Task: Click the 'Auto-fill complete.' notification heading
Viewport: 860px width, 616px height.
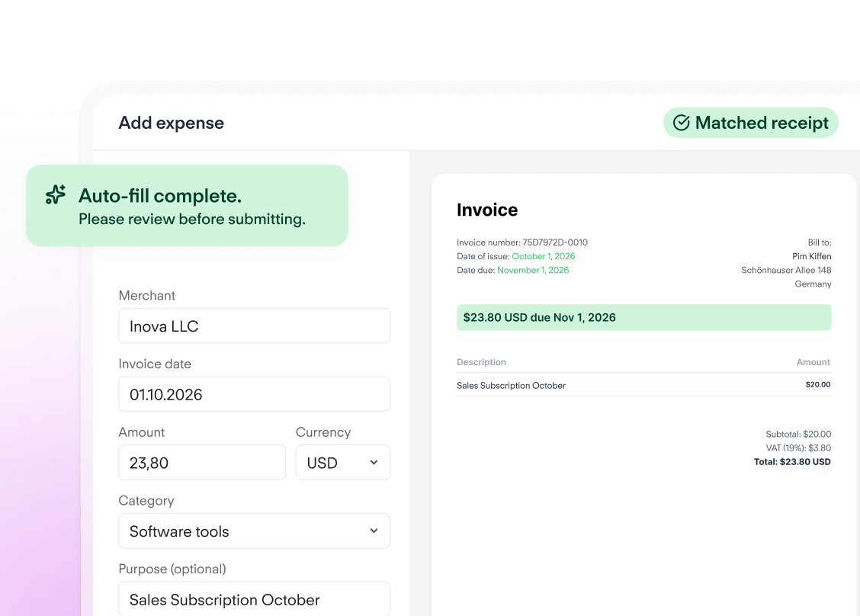Action: click(160, 196)
